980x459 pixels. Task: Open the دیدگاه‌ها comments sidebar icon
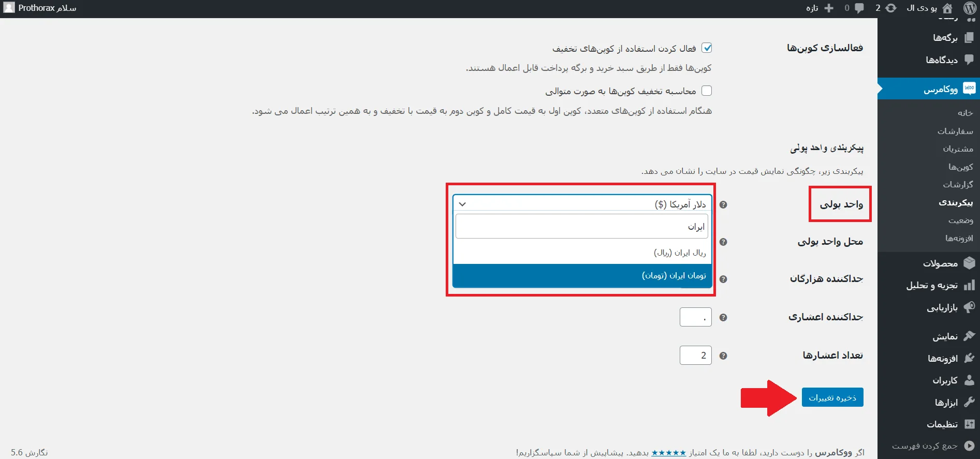(969, 60)
